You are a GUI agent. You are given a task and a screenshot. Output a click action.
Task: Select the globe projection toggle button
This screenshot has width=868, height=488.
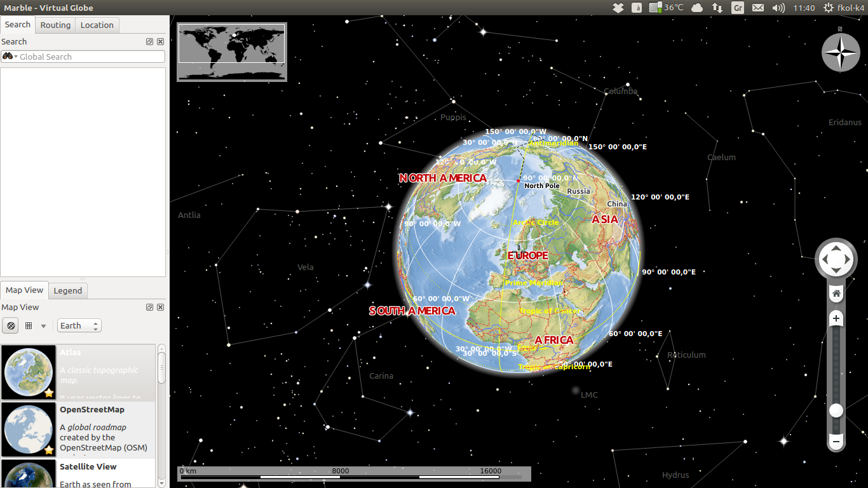click(11, 326)
